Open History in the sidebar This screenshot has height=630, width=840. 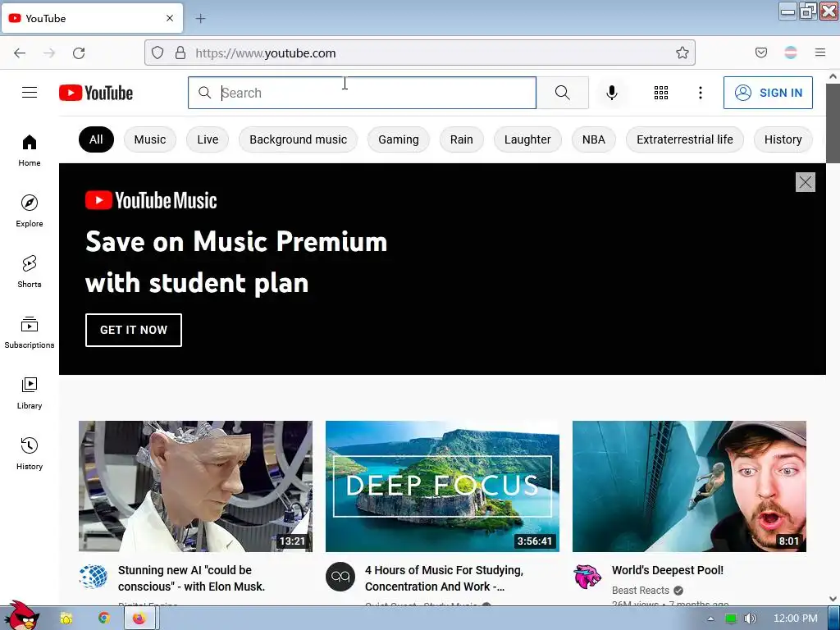(x=30, y=454)
